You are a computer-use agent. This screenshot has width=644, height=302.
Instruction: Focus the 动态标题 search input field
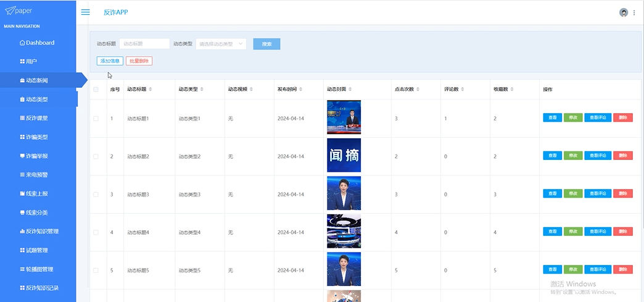pyautogui.click(x=144, y=44)
